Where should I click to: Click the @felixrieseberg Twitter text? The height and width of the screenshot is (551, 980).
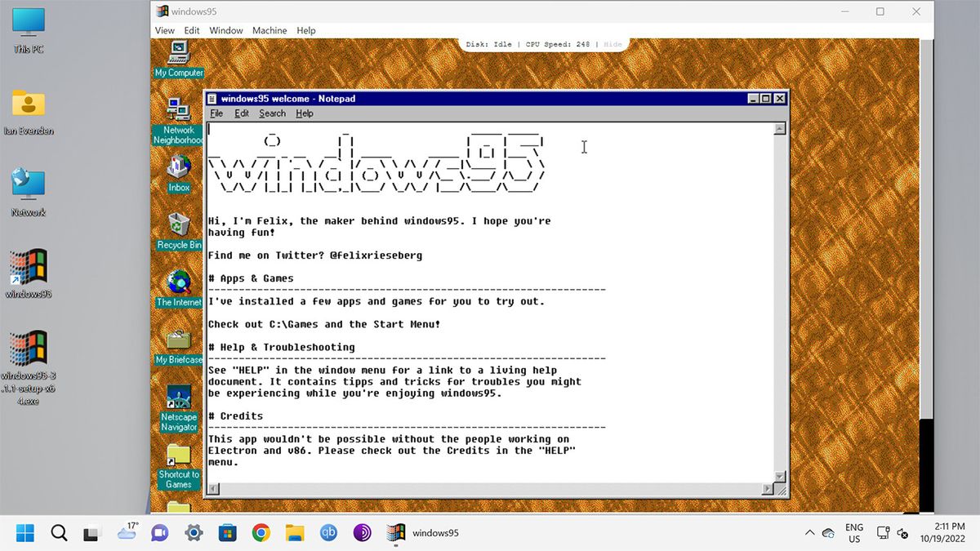[x=376, y=256]
